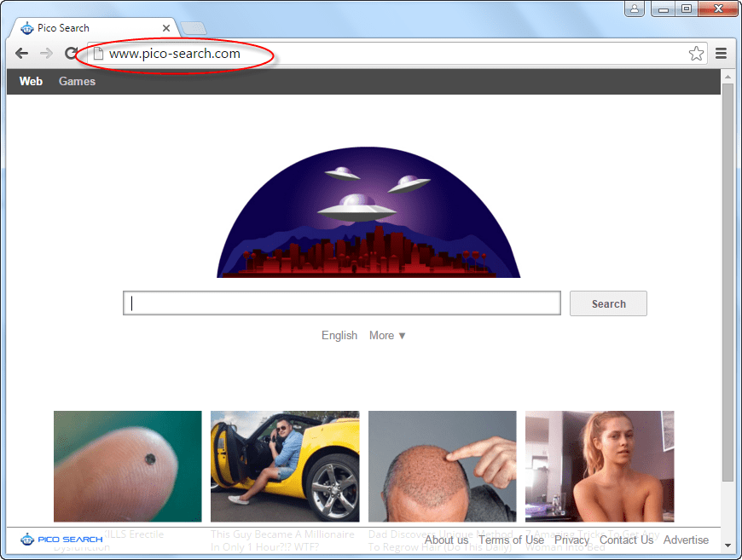Bookmark this page with the star icon
742x560 pixels.
click(696, 54)
